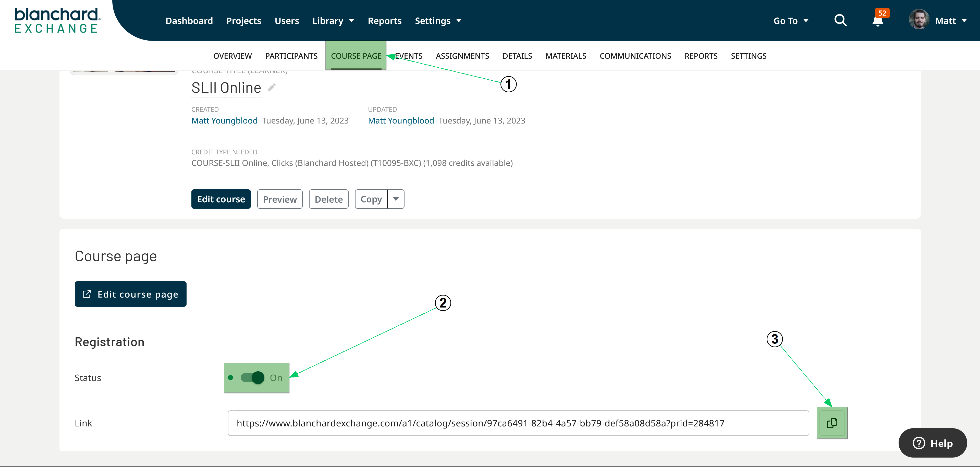Open the notifications bell

click(877, 22)
